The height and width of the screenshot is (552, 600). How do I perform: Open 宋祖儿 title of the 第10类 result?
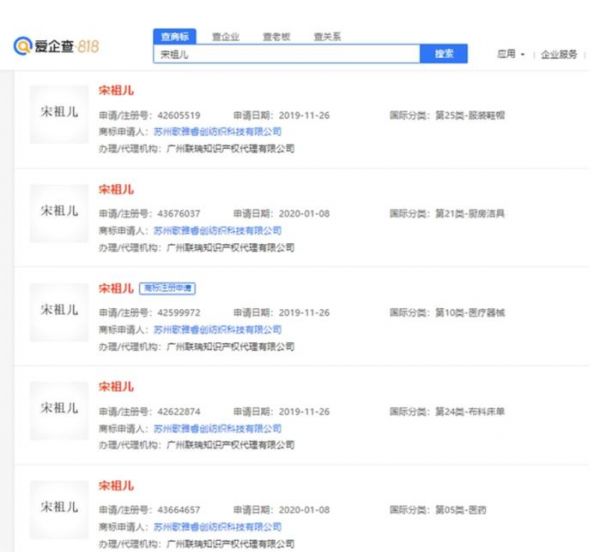tap(116, 288)
